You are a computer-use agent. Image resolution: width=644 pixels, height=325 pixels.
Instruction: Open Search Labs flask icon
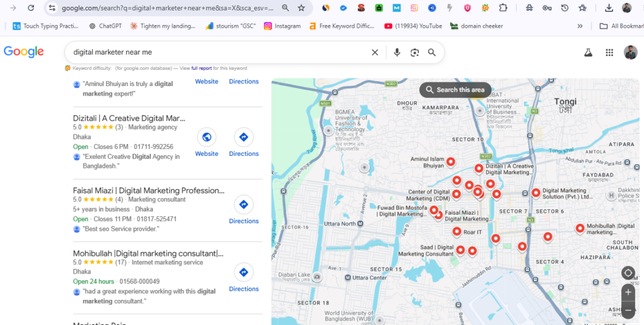pos(588,52)
